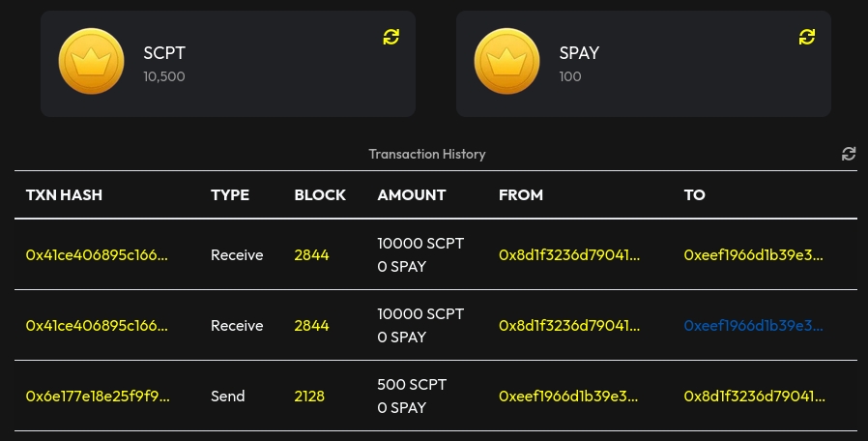Refresh the SPAY balance card

tap(807, 37)
